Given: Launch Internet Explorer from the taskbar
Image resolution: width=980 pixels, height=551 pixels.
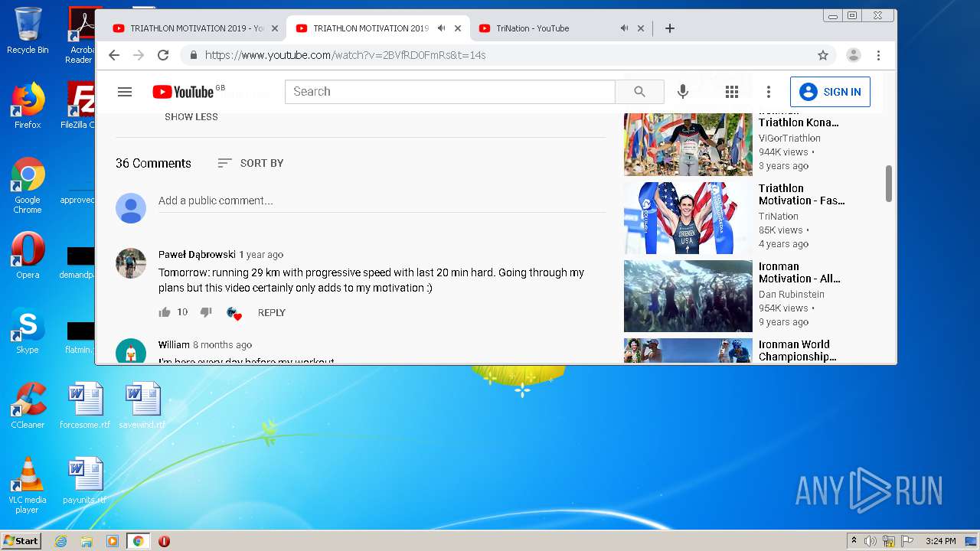Looking at the screenshot, I should pos(60,541).
